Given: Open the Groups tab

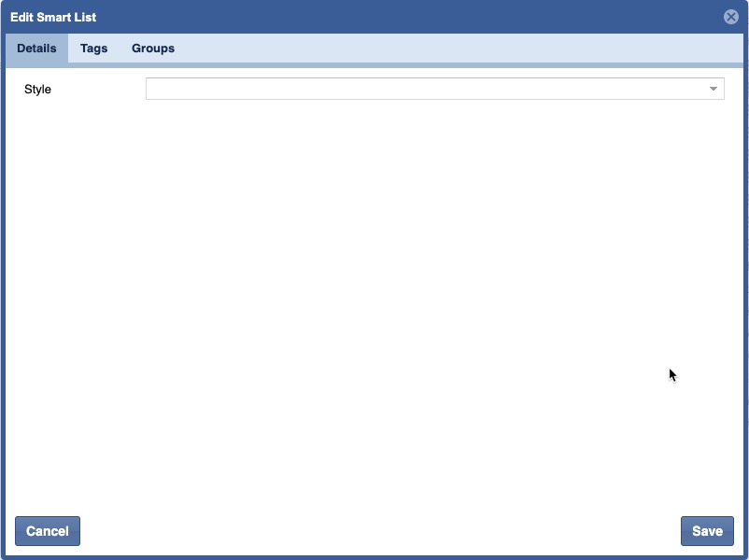Looking at the screenshot, I should 152,49.
